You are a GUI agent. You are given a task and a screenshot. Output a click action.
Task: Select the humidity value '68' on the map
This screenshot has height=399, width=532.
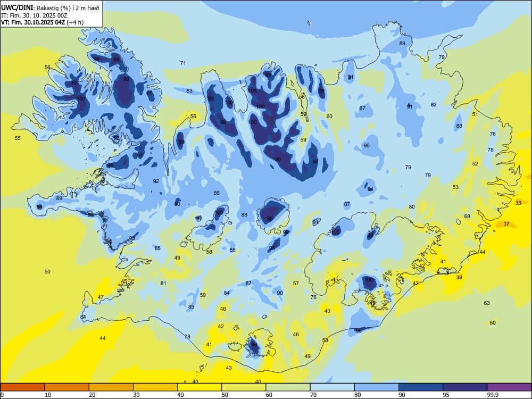467,216
